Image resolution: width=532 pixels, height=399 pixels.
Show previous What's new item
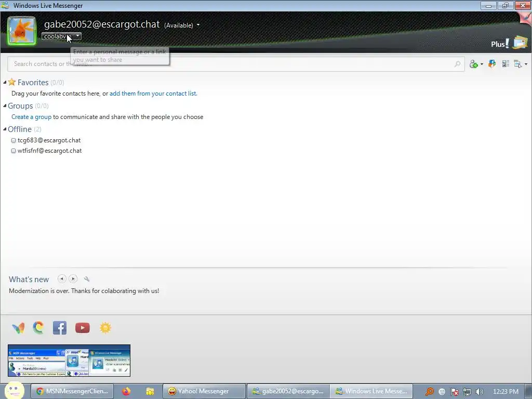tap(62, 279)
